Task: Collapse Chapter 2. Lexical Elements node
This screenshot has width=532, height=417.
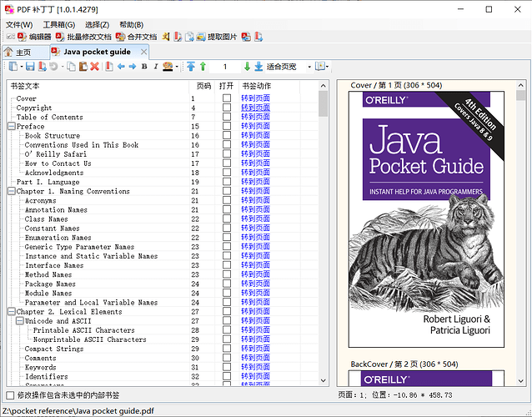Action: pyautogui.click(x=12, y=311)
